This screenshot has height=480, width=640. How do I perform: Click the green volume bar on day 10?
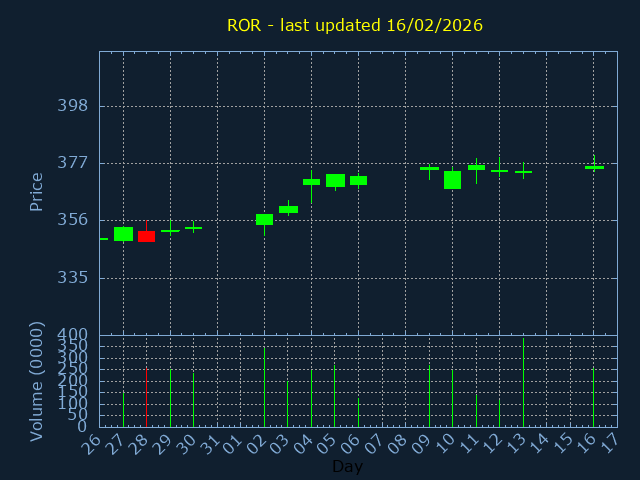coord(452,398)
